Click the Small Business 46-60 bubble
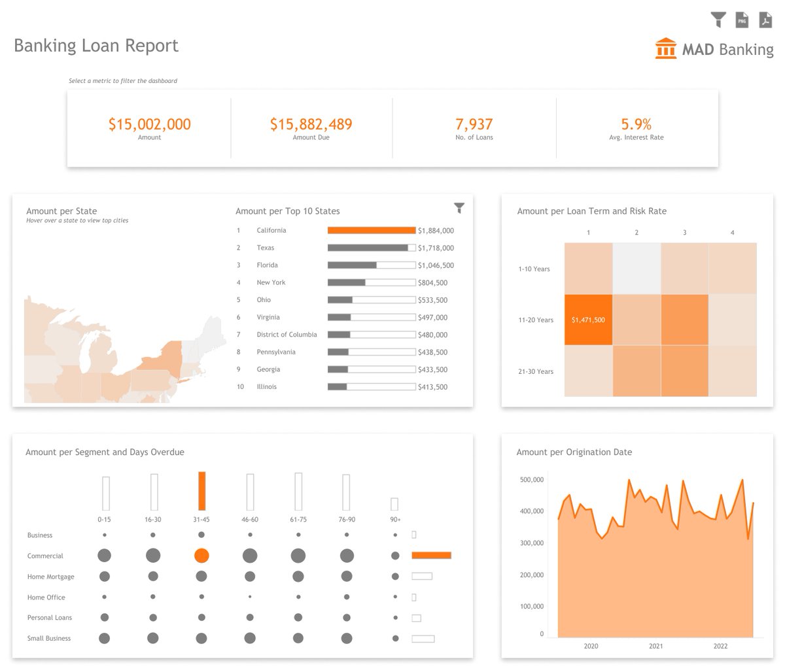Image resolution: width=785 pixels, height=672 pixels. (x=249, y=638)
